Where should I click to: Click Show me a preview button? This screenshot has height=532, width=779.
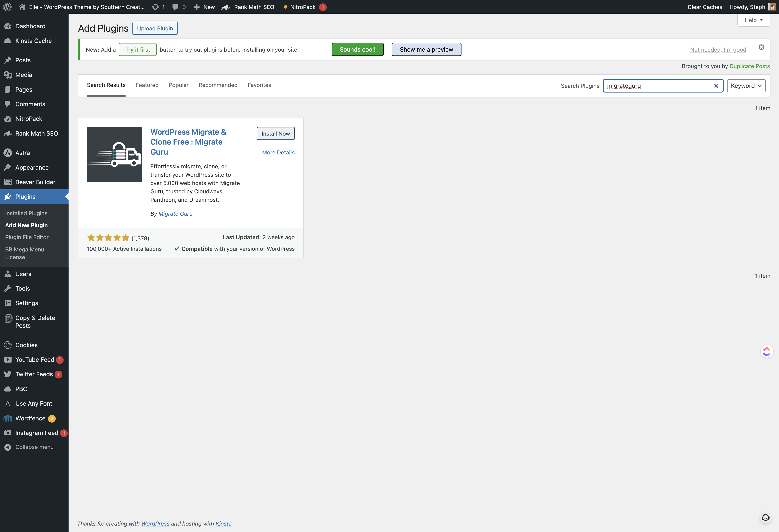tap(426, 50)
